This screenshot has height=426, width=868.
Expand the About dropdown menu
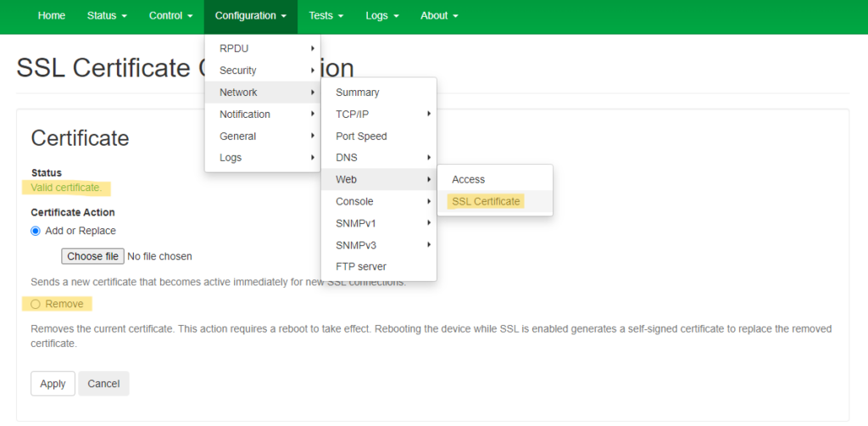tap(439, 16)
